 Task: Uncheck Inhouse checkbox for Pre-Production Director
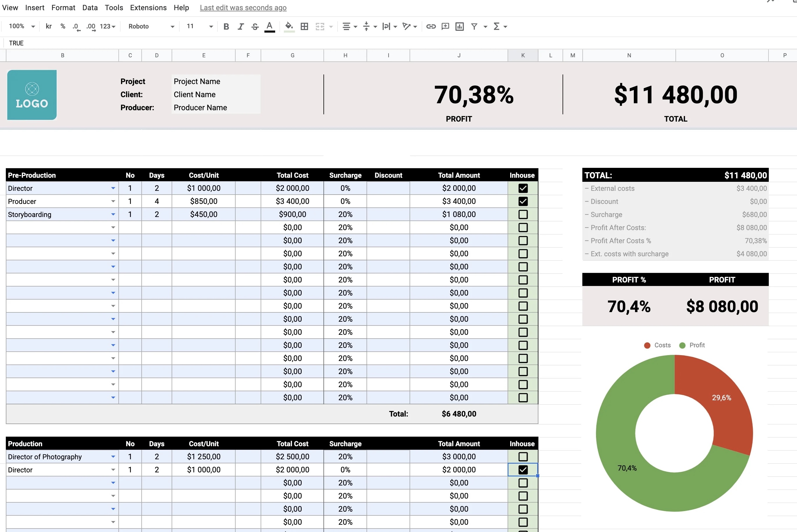coord(523,188)
